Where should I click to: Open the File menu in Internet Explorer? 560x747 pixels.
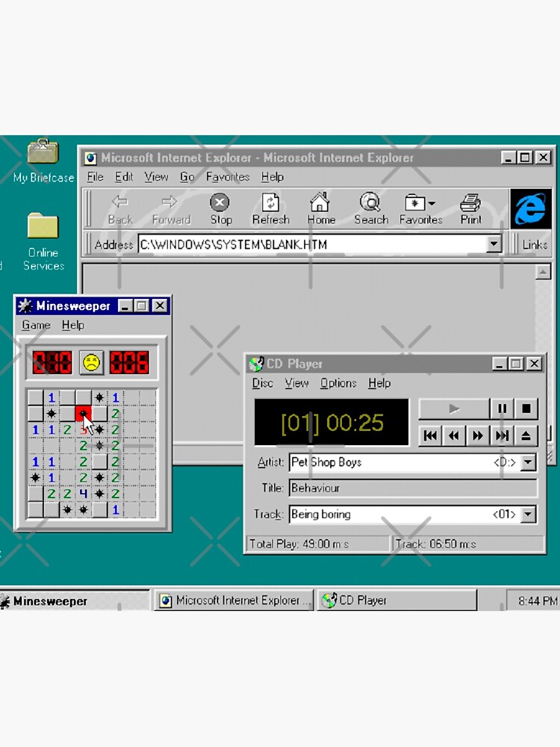click(x=95, y=177)
